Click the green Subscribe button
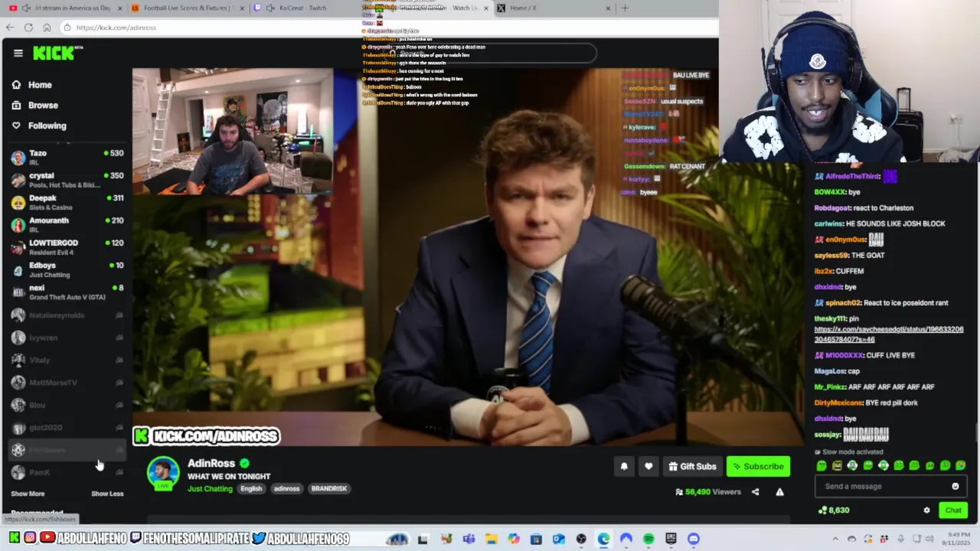This screenshot has height=551, width=980. pyautogui.click(x=758, y=466)
